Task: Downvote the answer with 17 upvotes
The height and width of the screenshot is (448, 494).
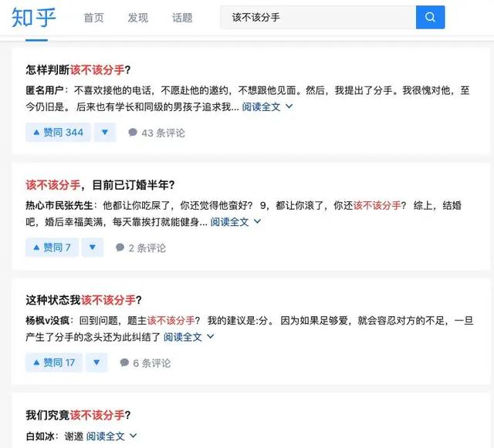Action: (96, 362)
